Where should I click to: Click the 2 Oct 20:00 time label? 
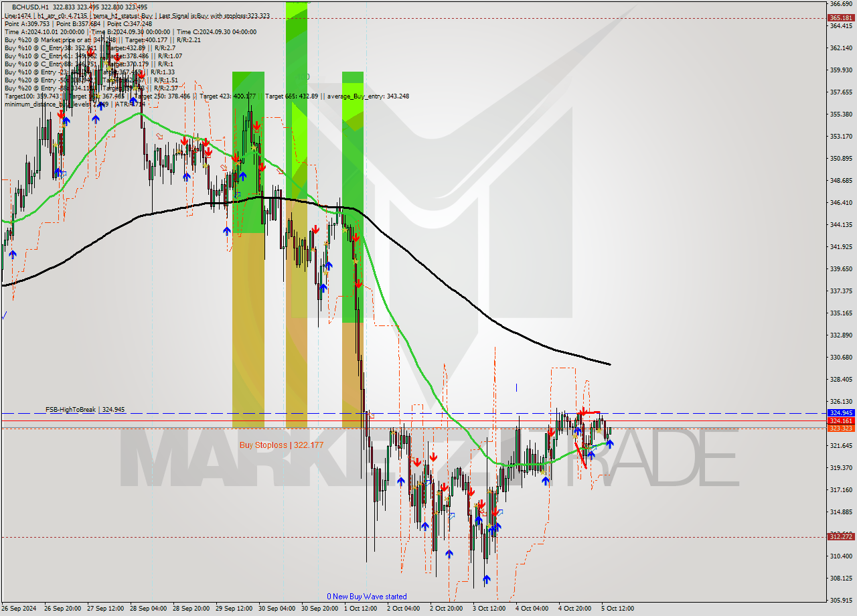pyautogui.click(x=447, y=609)
